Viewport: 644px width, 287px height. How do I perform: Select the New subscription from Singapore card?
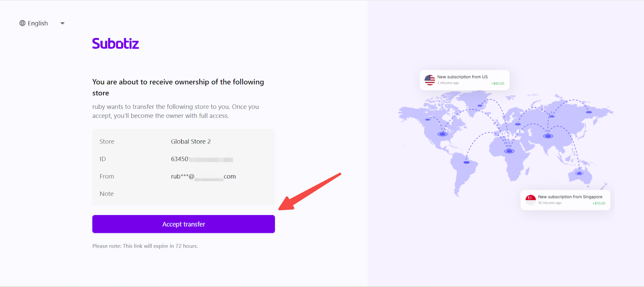pyautogui.click(x=565, y=200)
